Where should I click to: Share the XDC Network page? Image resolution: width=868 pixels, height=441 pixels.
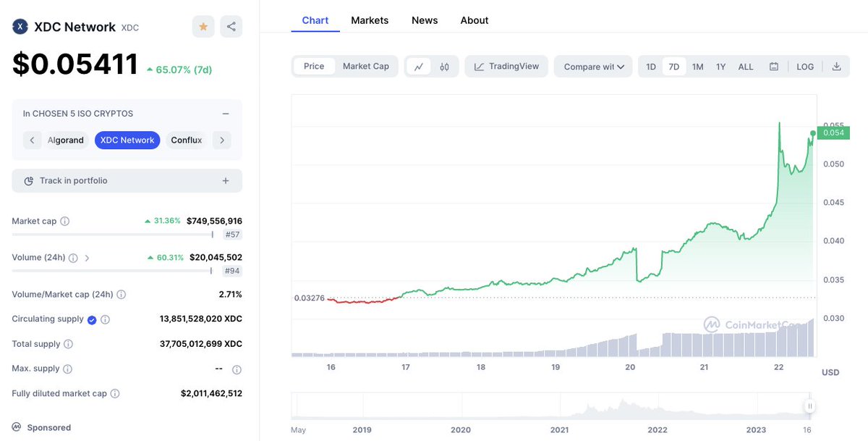(230, 26)
